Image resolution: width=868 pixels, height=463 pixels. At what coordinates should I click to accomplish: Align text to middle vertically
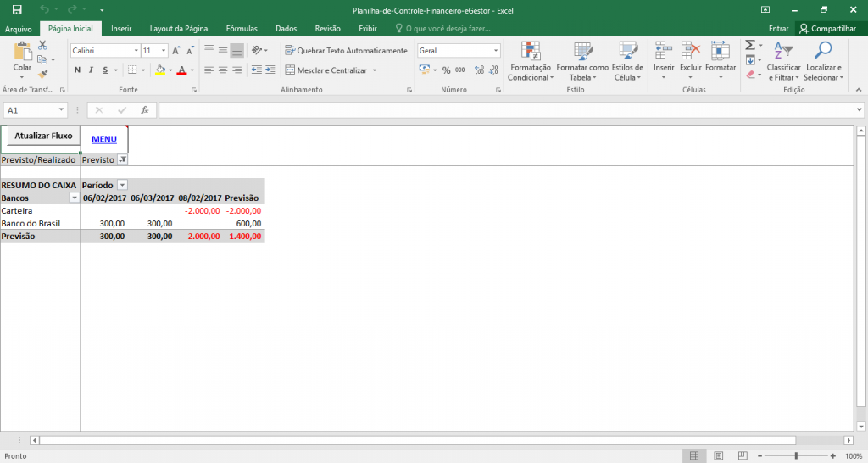click(223, 50)
